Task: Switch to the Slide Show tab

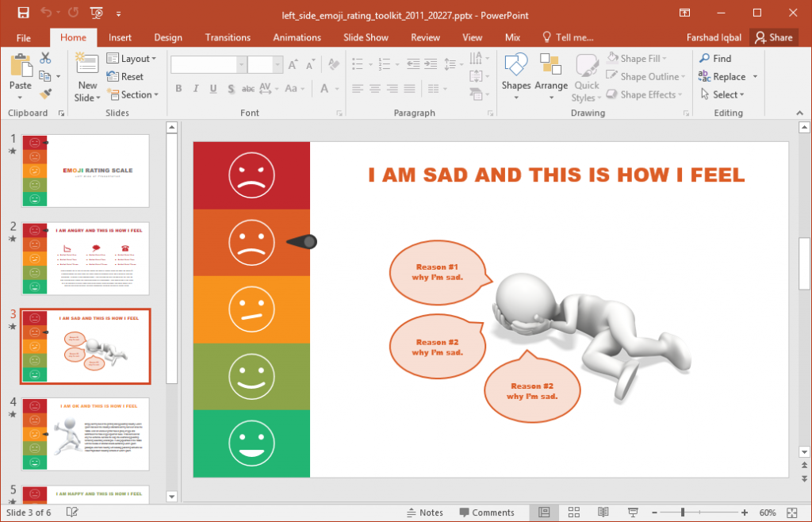Action: [x=366, y=37]
